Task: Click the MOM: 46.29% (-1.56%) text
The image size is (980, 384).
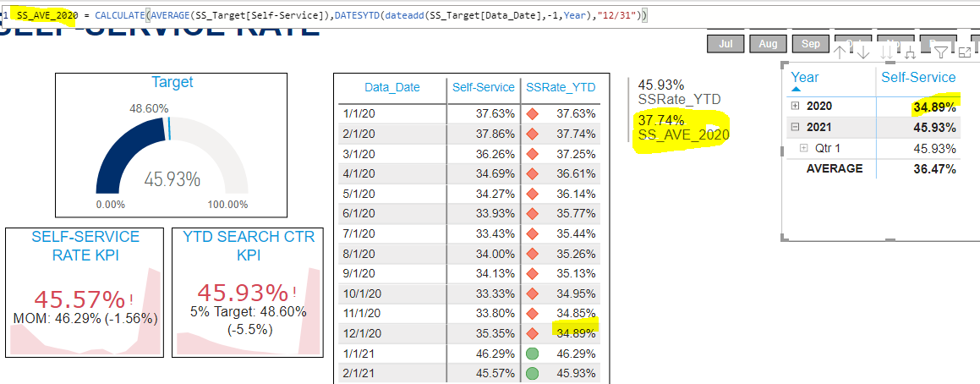Action: [x=85, y=318]
